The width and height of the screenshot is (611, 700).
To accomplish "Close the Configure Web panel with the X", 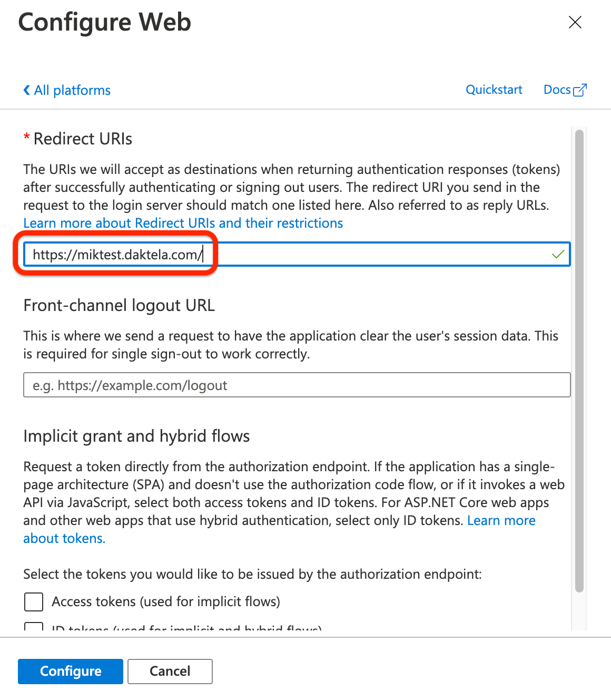I will [575, 22].
